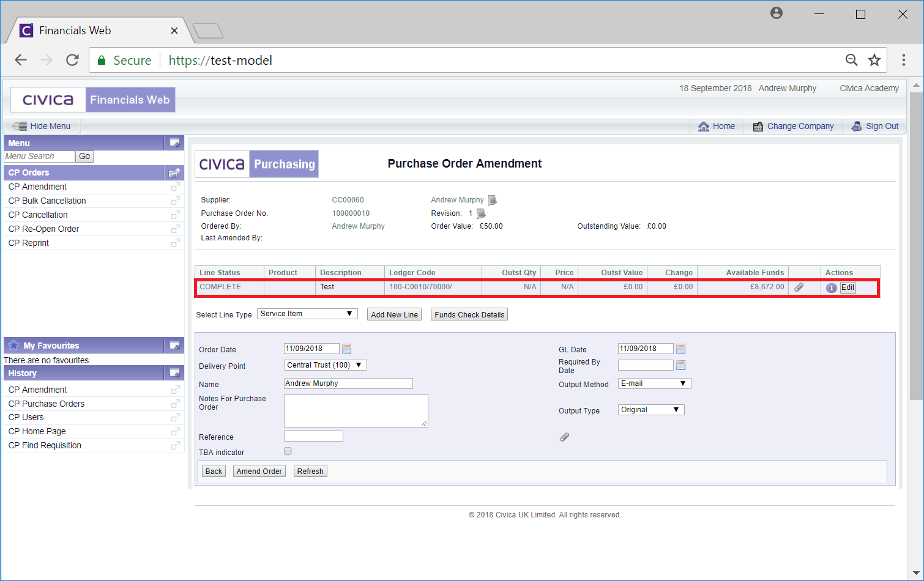
Task: Click CP Users in the History list
Action: (26, 417)
